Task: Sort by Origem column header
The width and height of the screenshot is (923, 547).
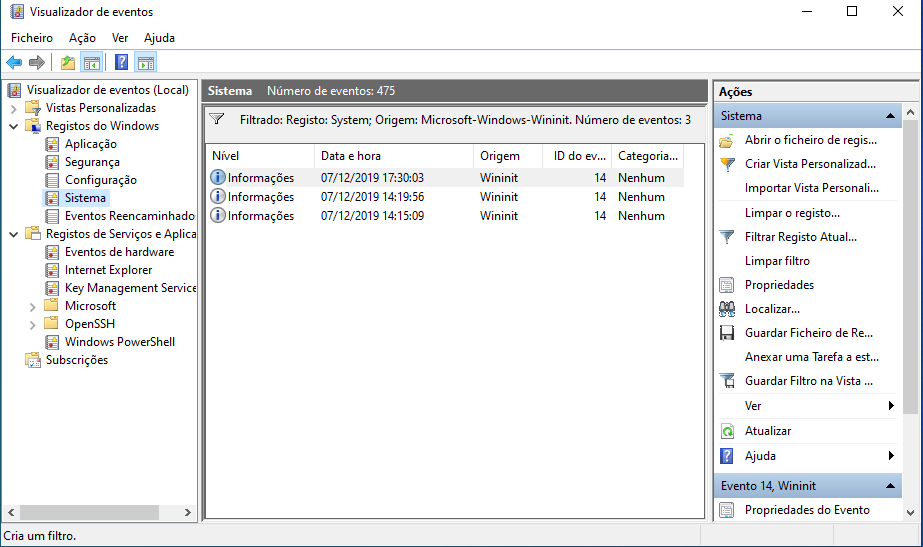Action: (x=507, y=156)
